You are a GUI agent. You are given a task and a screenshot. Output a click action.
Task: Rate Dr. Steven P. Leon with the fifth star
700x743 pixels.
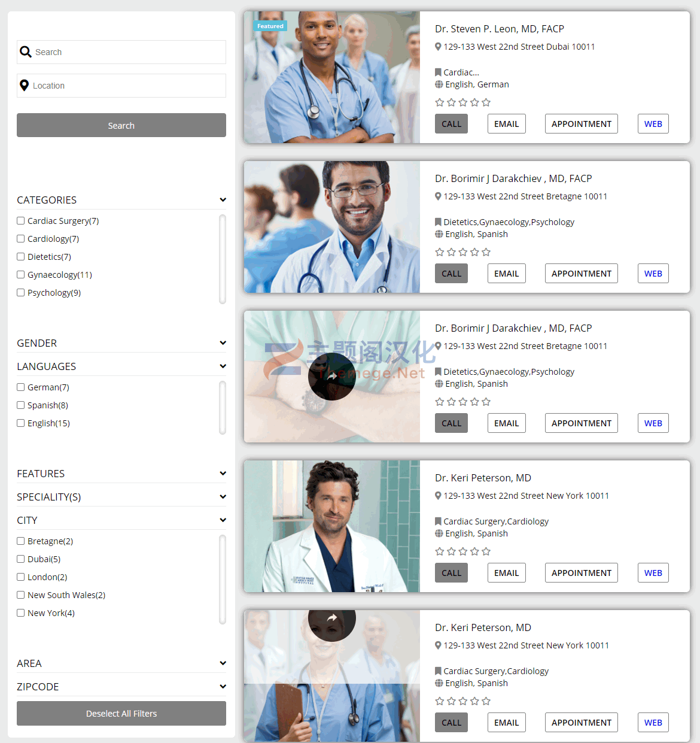[486, 102]
